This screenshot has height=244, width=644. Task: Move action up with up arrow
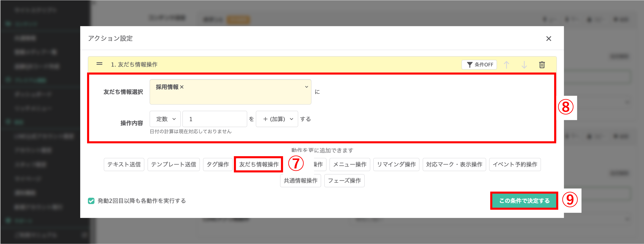506,65
